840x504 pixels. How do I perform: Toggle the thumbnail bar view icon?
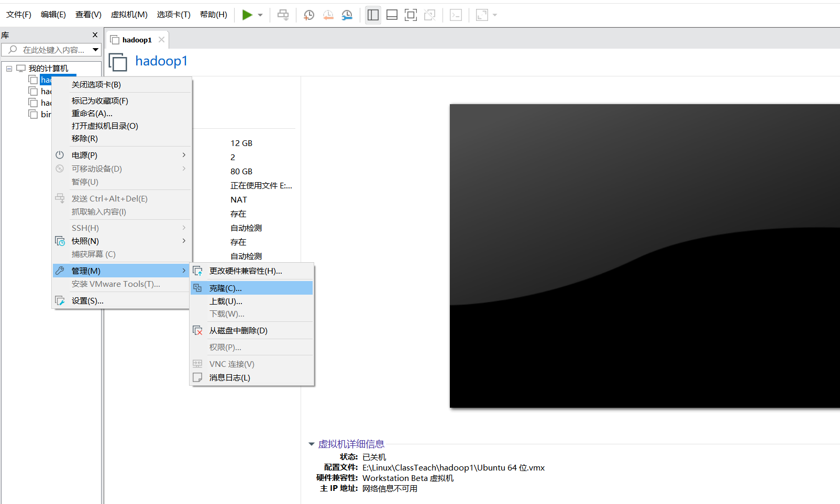point(392,15)
